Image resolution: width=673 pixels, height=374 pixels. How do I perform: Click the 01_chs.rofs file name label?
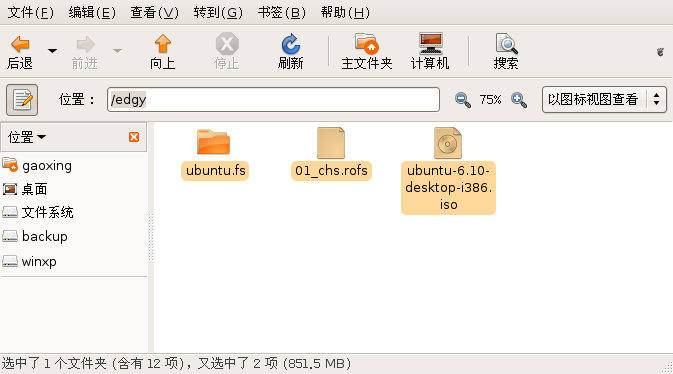[x=331, y=170]
